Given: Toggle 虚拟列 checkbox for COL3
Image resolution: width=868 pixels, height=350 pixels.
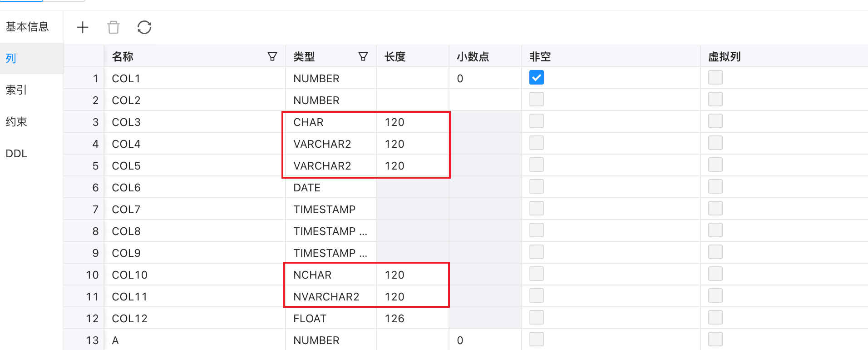Looking at the screenshot, I should pyautogui.click(x=715, y=121).
